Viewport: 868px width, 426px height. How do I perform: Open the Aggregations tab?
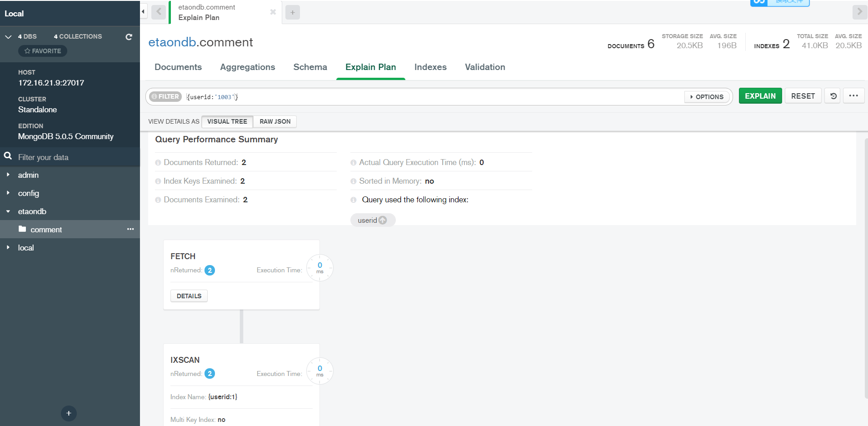(248, 67)
